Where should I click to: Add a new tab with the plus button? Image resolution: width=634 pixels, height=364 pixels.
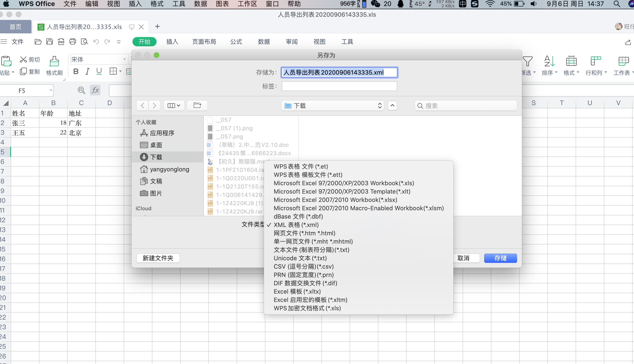(157, 26)
